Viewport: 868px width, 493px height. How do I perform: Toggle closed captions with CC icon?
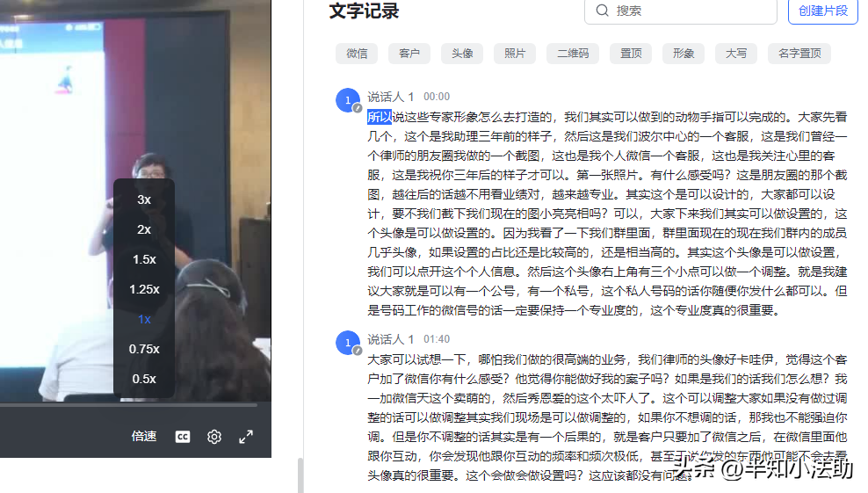[x=183, y=437]
